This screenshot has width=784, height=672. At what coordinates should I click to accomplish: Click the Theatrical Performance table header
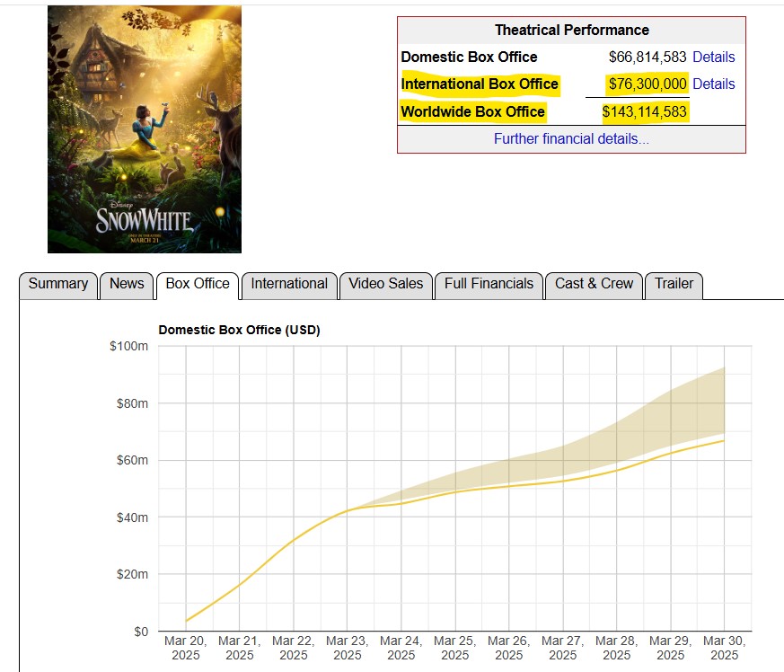(571, 31)
